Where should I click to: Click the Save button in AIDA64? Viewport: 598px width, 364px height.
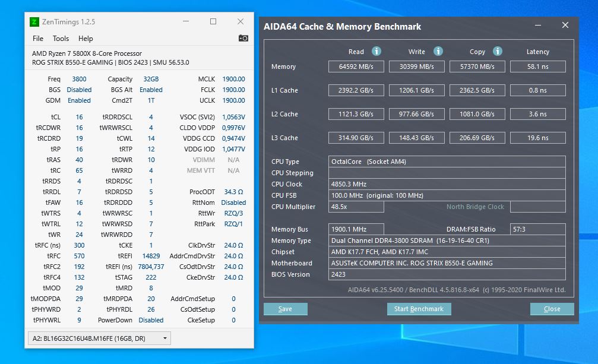pyautogui.click(x=285, y=309)
